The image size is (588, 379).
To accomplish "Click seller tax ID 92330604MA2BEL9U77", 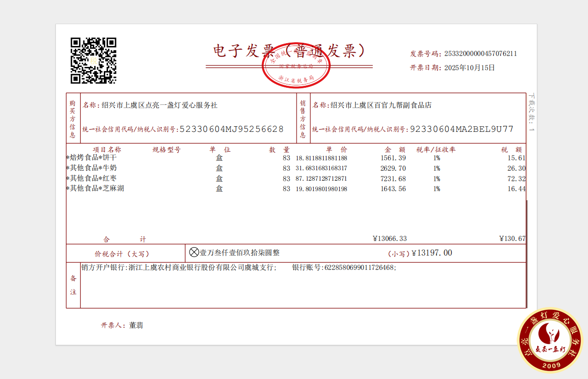I will (x=461, y=129).
